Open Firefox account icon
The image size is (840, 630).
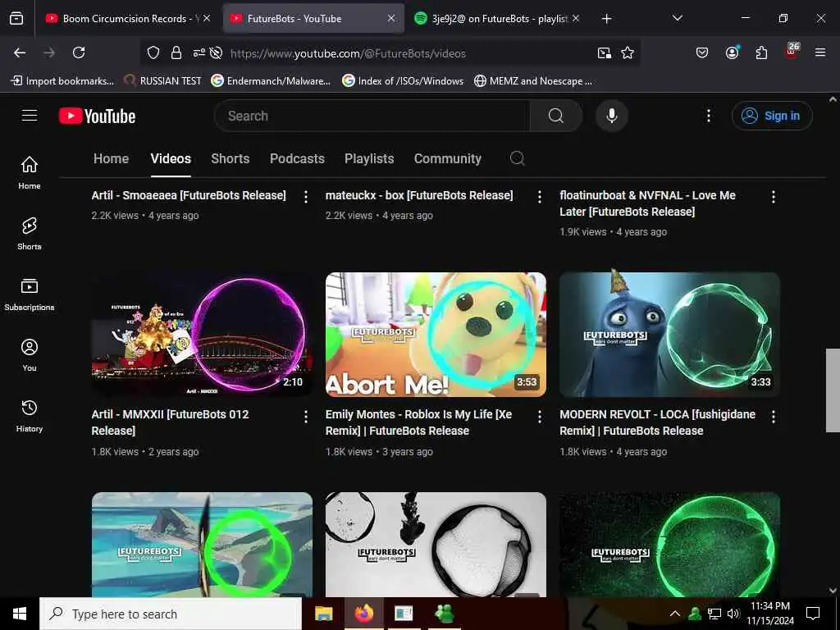[x=732, y=52]
